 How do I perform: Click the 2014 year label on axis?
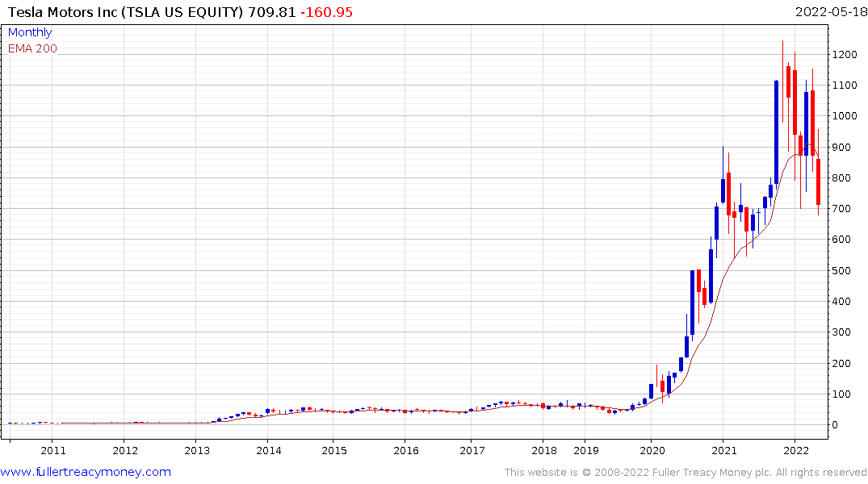tap(269, 450)
